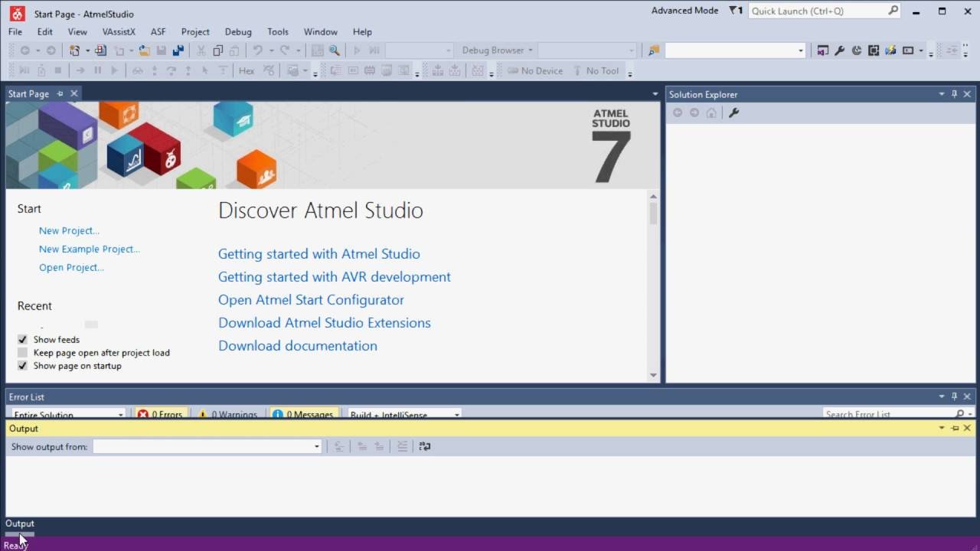Toggle the 0 Warnings filter button
Image resolution: width=980 pixels, height=551 pixels.
click(227, 413)
